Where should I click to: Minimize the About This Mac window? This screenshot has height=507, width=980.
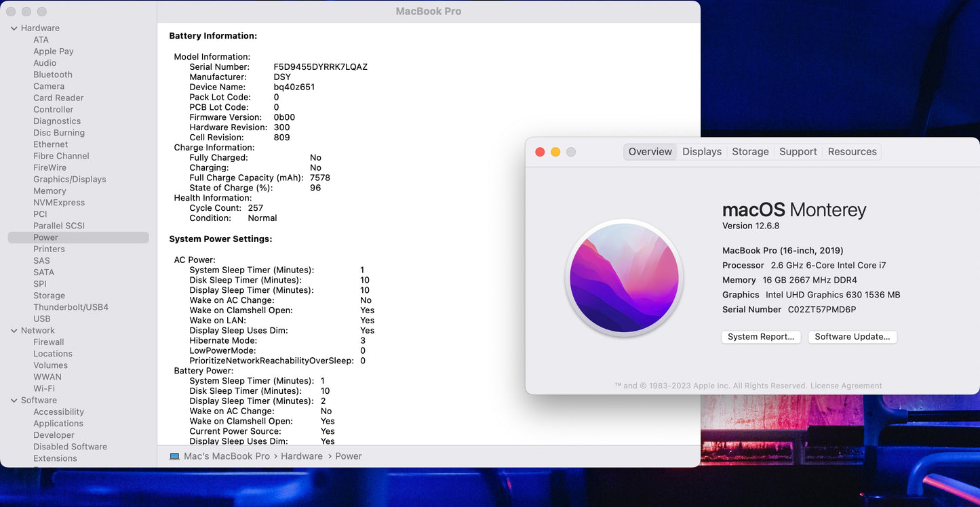pos(555,152)
